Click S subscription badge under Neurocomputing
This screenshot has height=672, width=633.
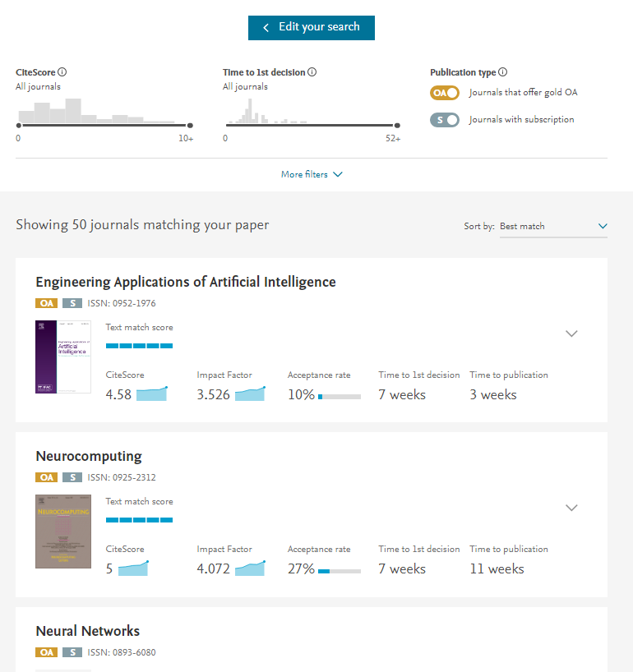(72, 477)
